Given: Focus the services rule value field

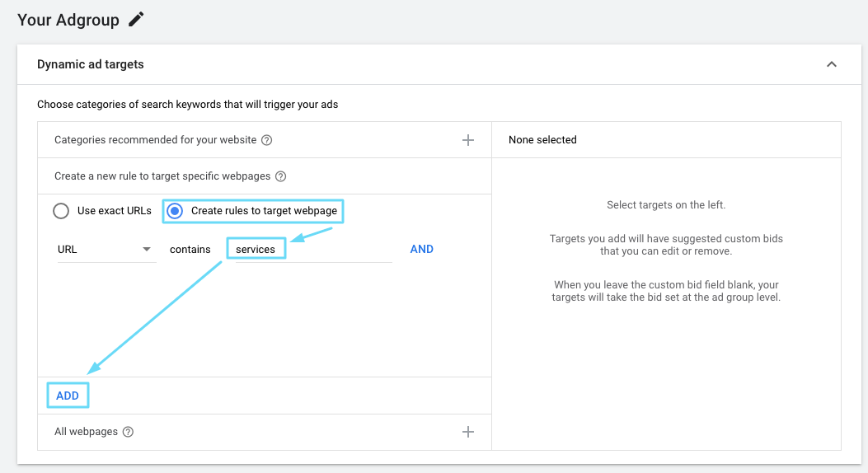Looking at the screenshot, I should pos(313,250).
